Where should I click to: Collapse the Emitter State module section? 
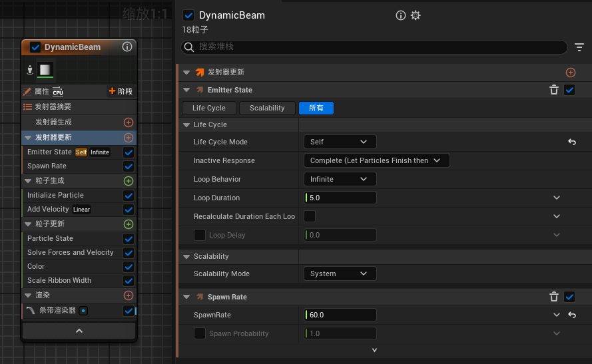186,90
